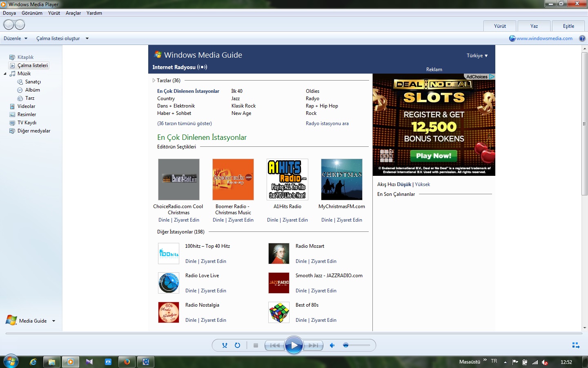Switch to the Eşitle tab

[568, 26]
